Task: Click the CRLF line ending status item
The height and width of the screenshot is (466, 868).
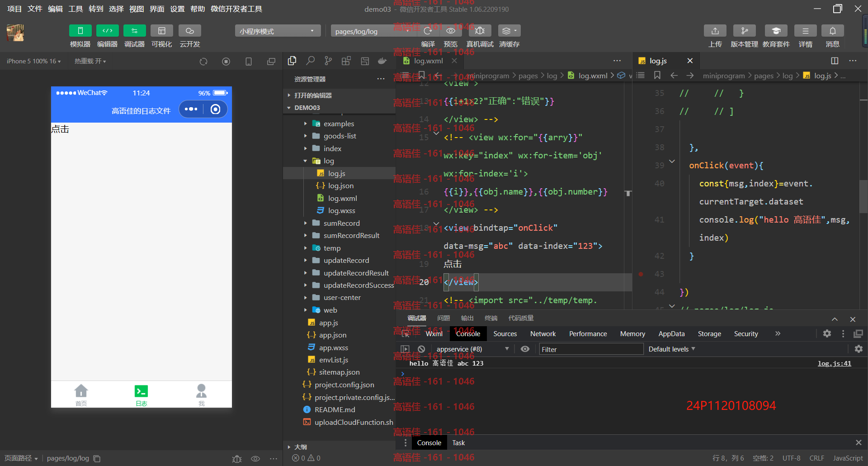Action: (x=816, y=458)
